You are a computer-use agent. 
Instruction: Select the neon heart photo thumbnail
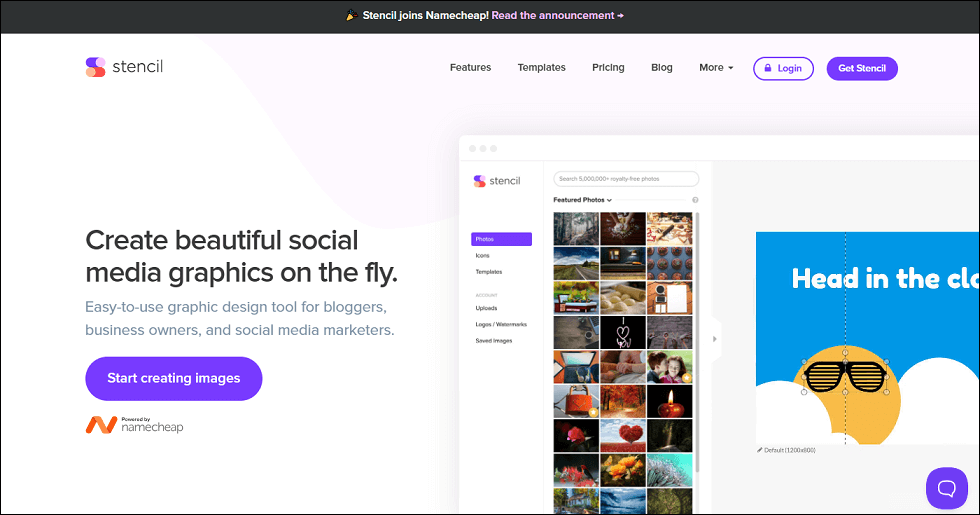pyautogui.click(x=623, y=332)
